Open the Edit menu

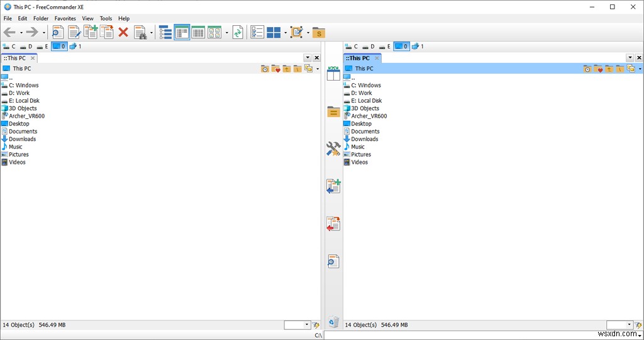tap(23, 18)
